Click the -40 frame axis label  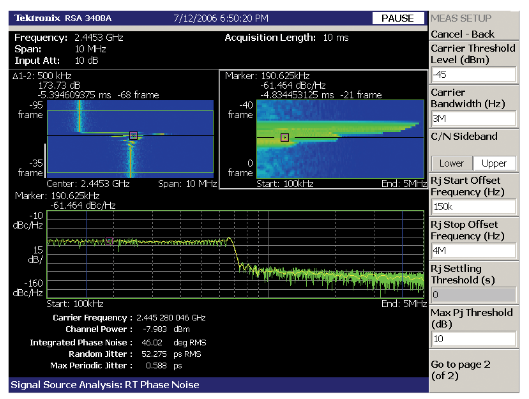pos(241,110)
